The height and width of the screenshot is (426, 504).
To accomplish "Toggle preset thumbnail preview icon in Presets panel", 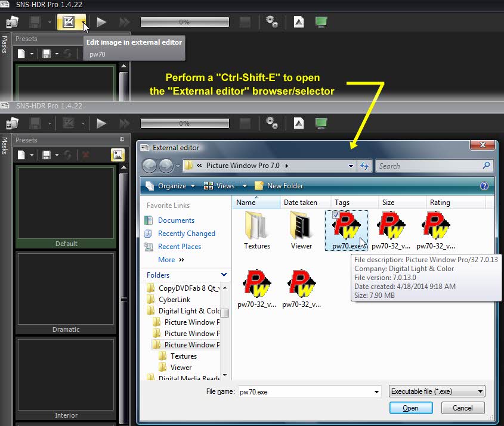I will coord(118,155).
